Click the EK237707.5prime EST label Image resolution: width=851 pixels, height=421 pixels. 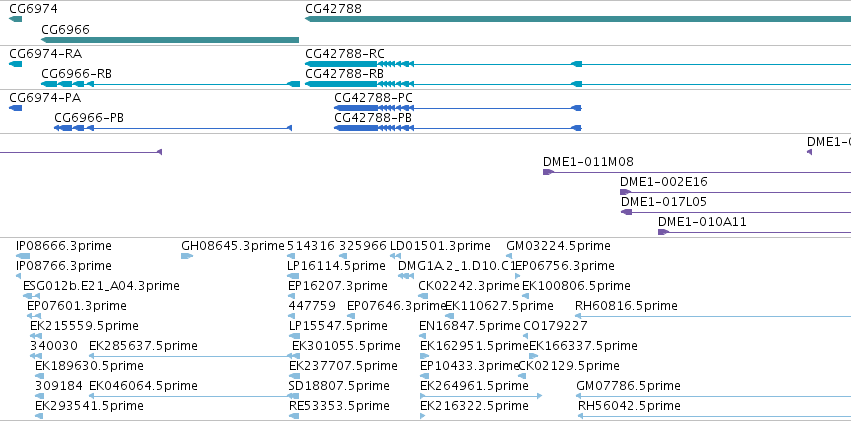click(344, 365)
